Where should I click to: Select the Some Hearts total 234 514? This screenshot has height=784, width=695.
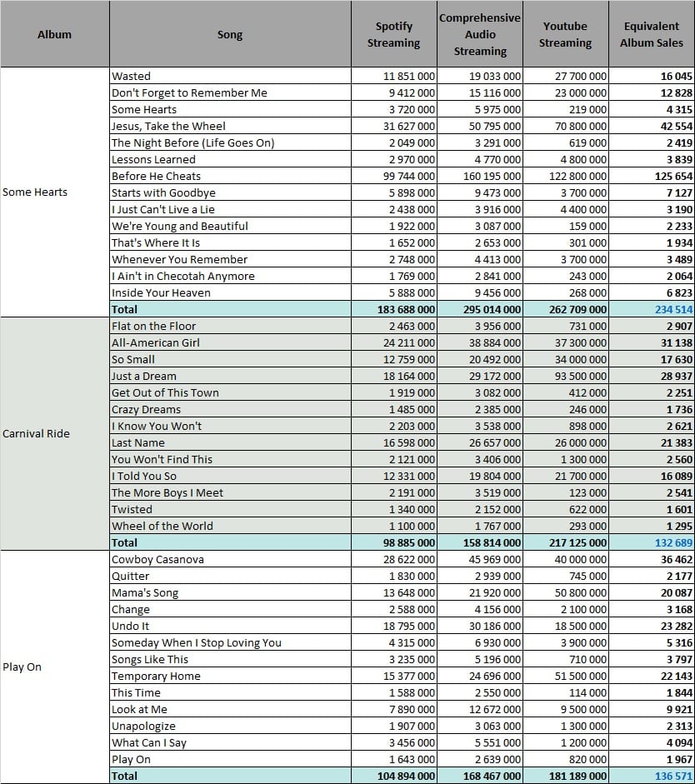(652, 309)
